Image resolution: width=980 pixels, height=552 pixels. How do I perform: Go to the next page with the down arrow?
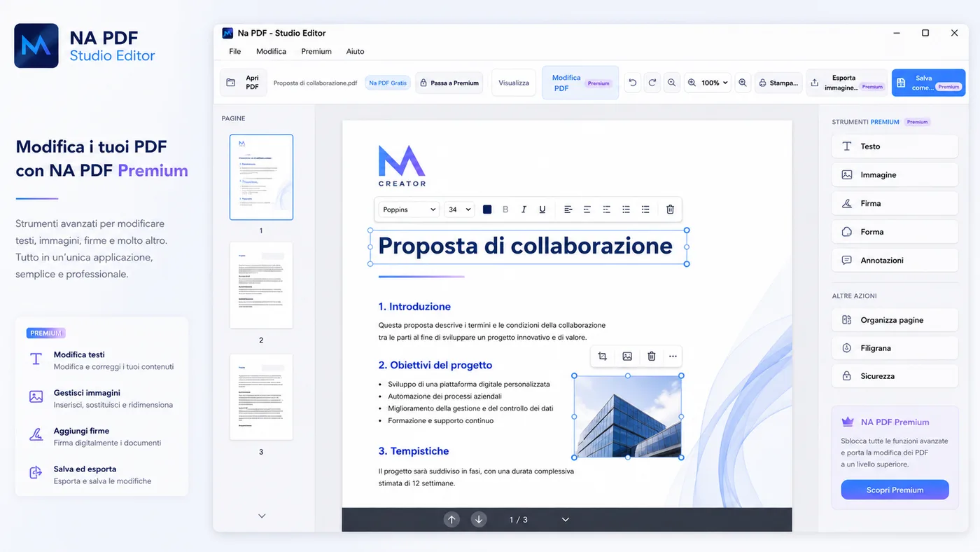click(x=479, y=520)
